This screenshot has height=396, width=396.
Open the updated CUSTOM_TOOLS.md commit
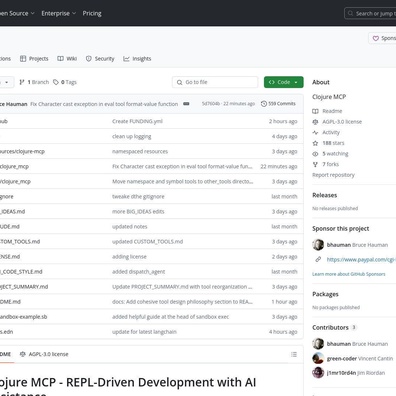click(148, 241)
